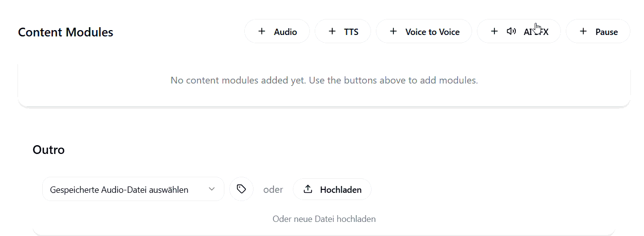Image resolution: width=644 pixels, height=236 pixels.
Task: Click the "No content modules added yet" message
Action: (x=324, y=80)
